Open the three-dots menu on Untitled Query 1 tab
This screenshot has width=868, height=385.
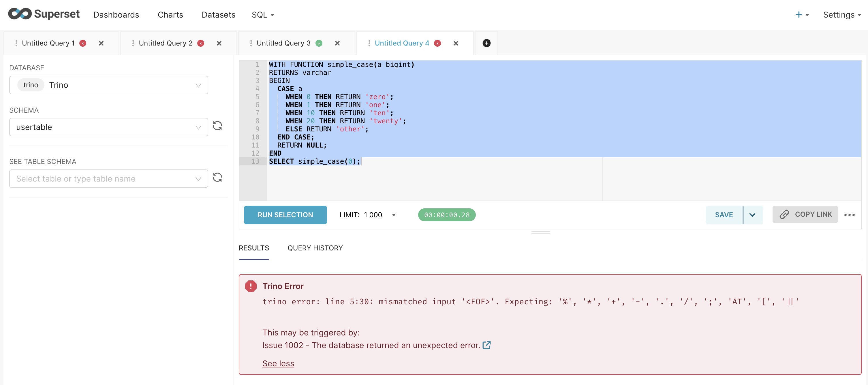(16, 43)
